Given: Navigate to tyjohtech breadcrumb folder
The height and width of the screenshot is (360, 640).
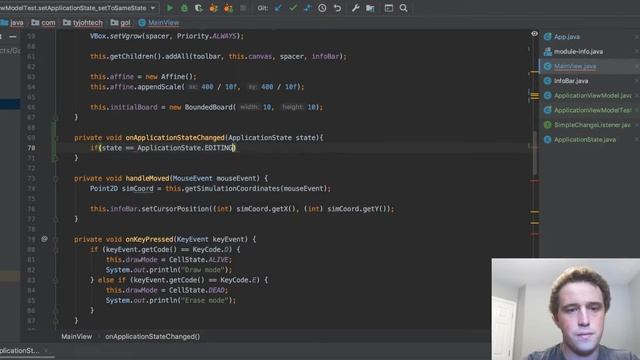Looking at the screenshot, I should coord(83,22).
